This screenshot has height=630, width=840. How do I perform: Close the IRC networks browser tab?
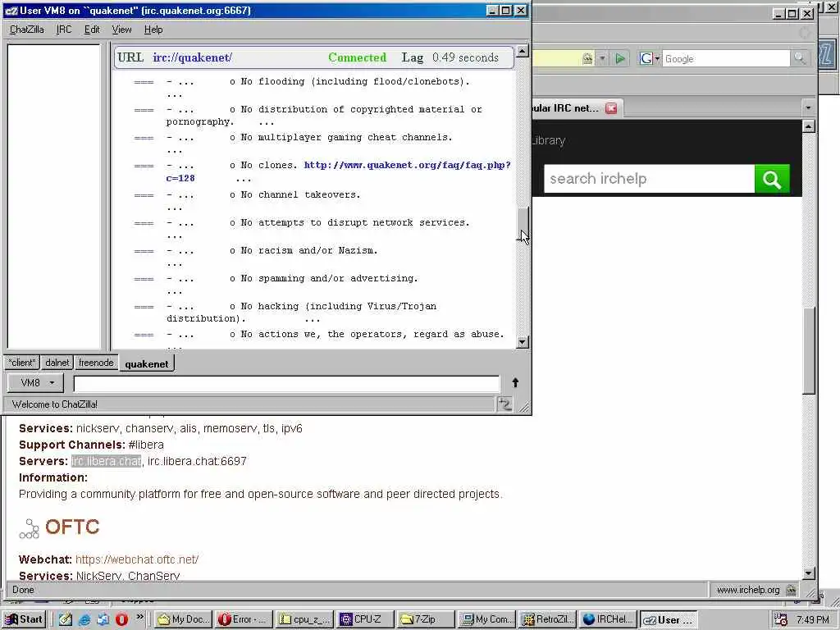610,108
